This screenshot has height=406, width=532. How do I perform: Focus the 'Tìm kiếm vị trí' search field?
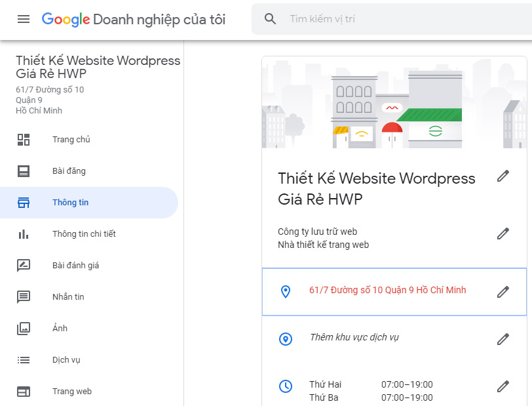[x=392, y=19]
